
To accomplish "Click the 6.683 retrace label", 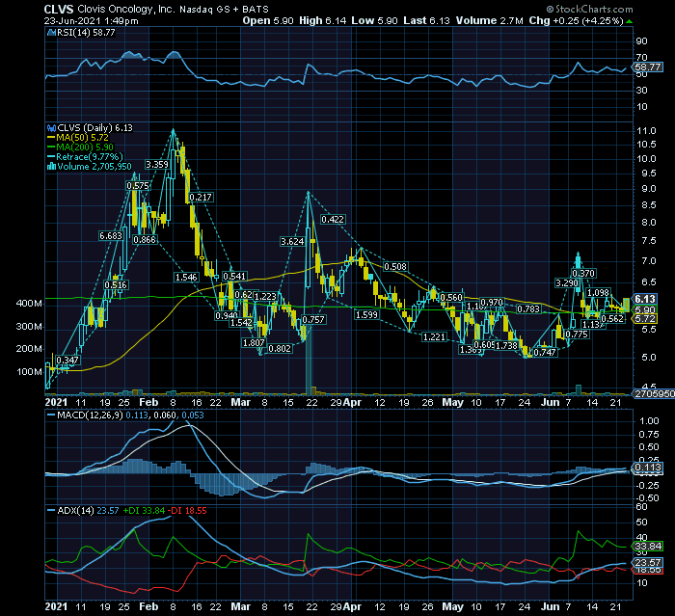I will click(111, 235).
